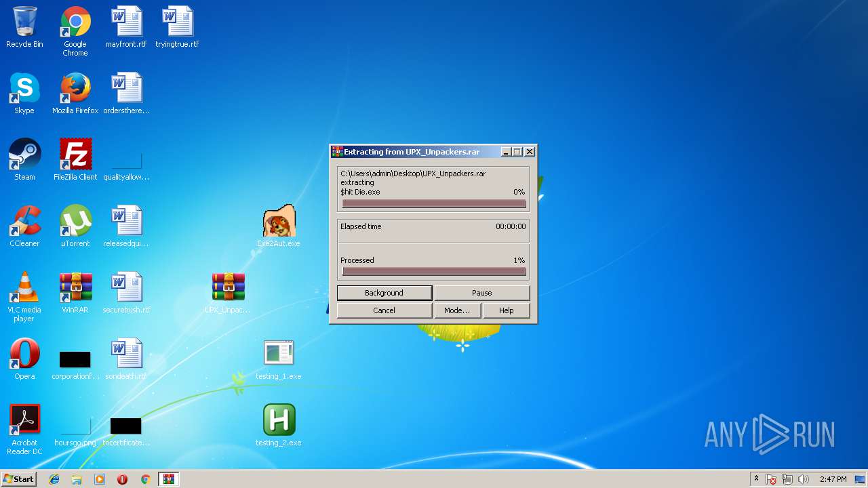Open releasedqui document icon

click(x=126, y=226)
